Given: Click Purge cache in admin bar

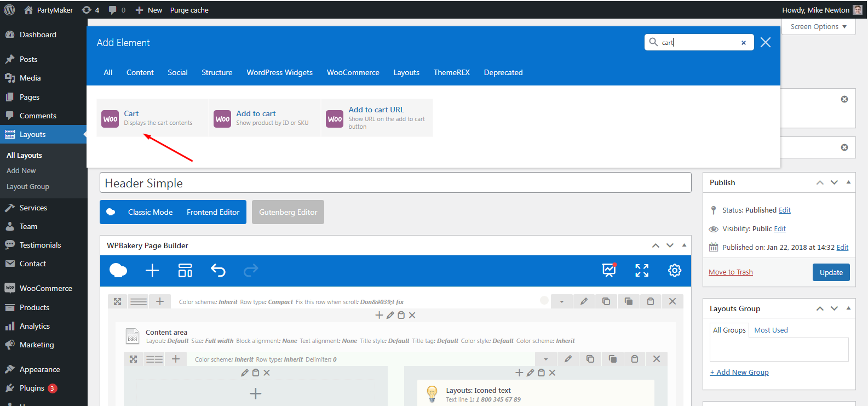Looking at the screenshot, I should coord(189,10).
